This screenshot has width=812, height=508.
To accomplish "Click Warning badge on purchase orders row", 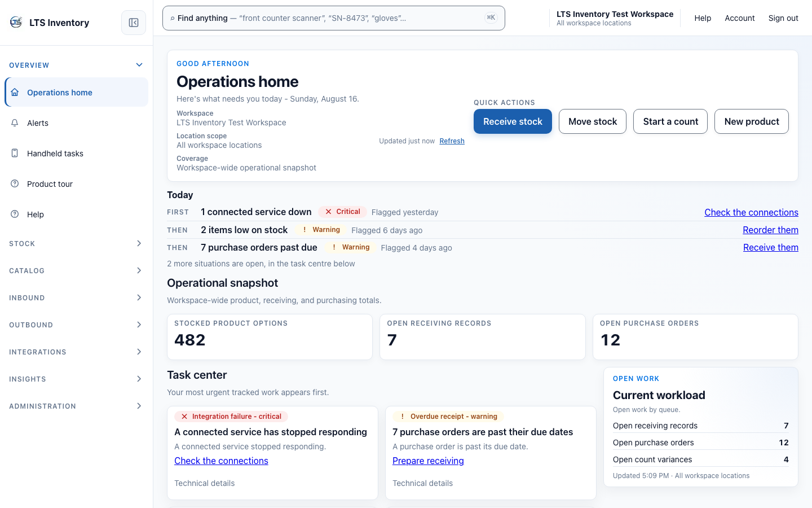I will coord(350,247).
